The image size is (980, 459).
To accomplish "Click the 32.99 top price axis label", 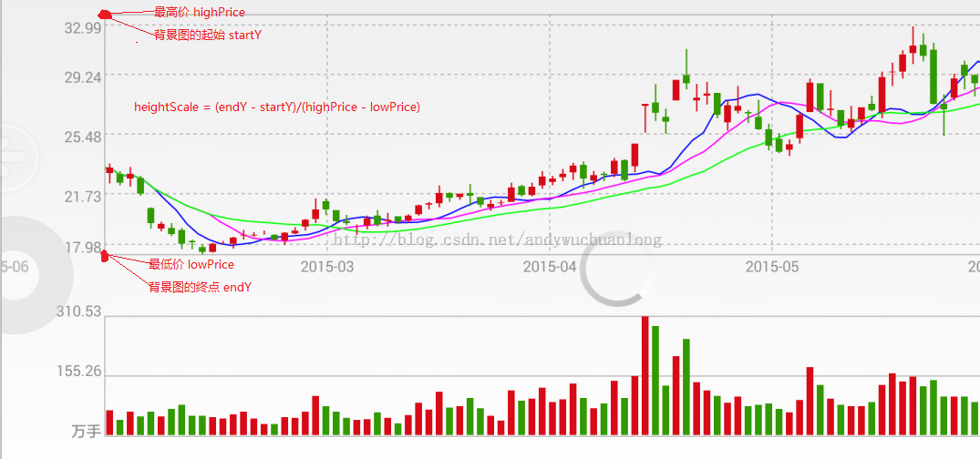I will 82,29.
